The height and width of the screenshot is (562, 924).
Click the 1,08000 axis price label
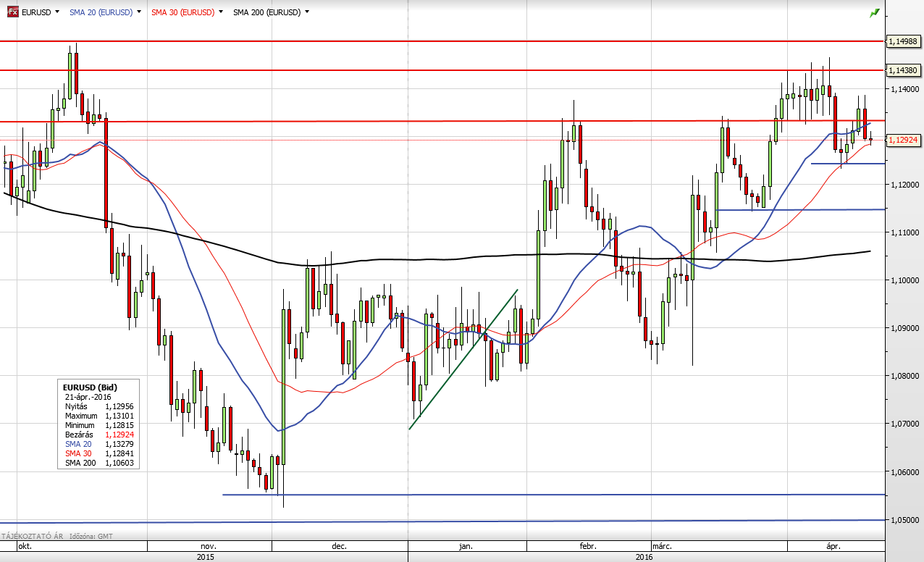point(904,376)
